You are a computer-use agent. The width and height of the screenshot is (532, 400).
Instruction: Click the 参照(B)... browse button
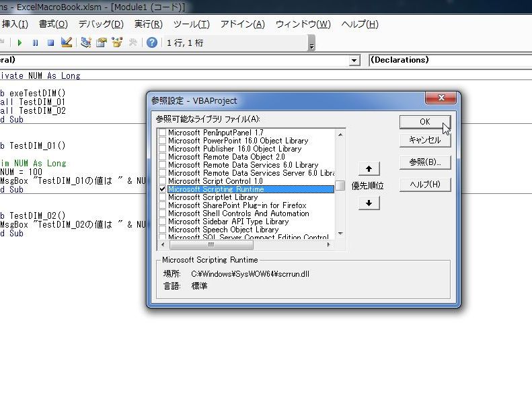tap(424, 162)
